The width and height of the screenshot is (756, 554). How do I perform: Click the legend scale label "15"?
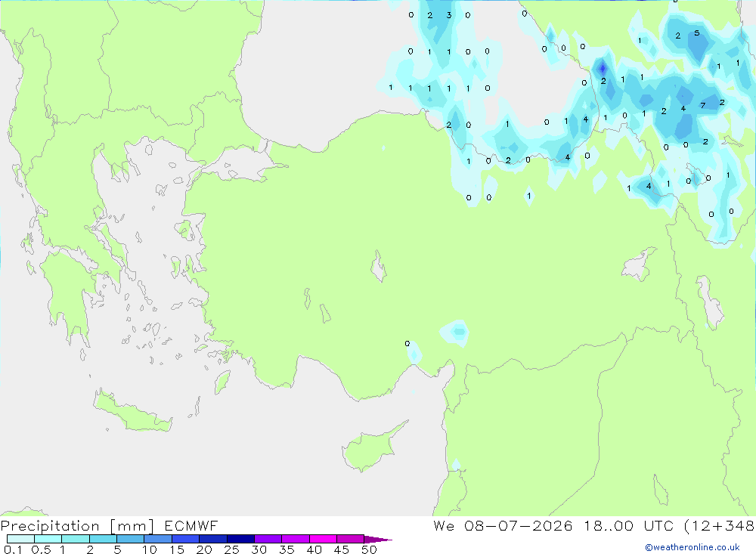177,549
